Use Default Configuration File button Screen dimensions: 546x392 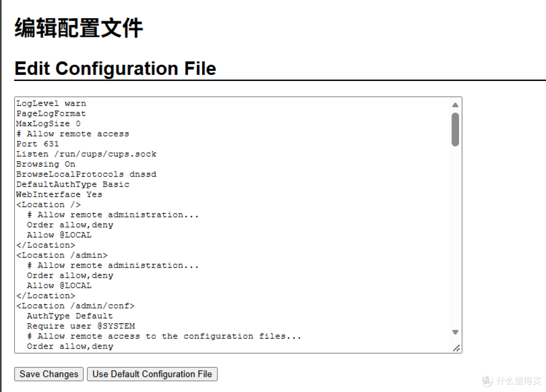[x=152, y=374]
